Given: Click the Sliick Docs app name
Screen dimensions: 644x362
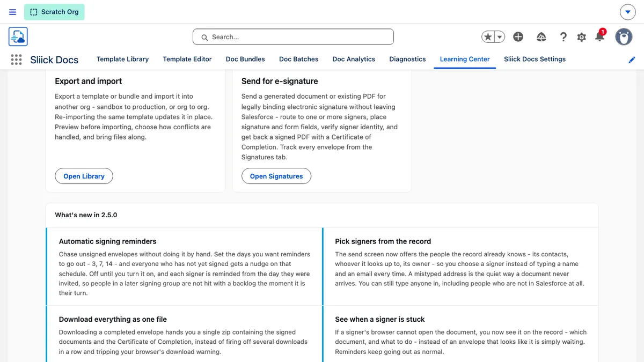Looking at the screenshot, I should tap(54, 60).
